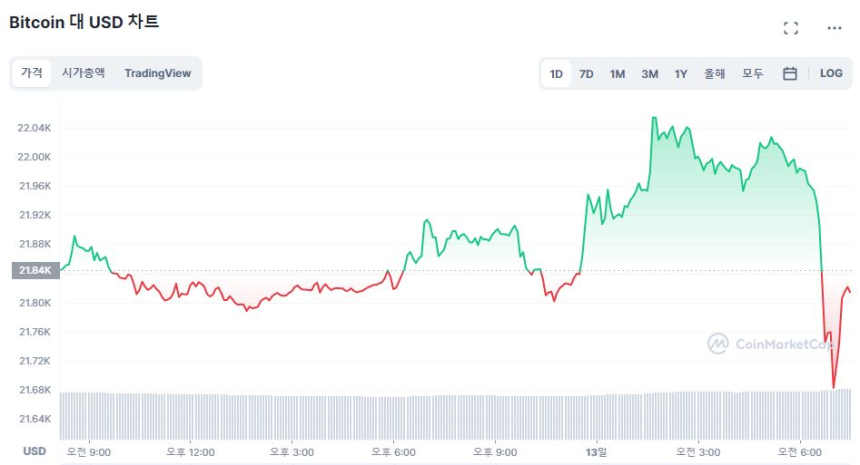Select the 1D time range
Screen dimensions: 860x465
(x=556, y=73)
